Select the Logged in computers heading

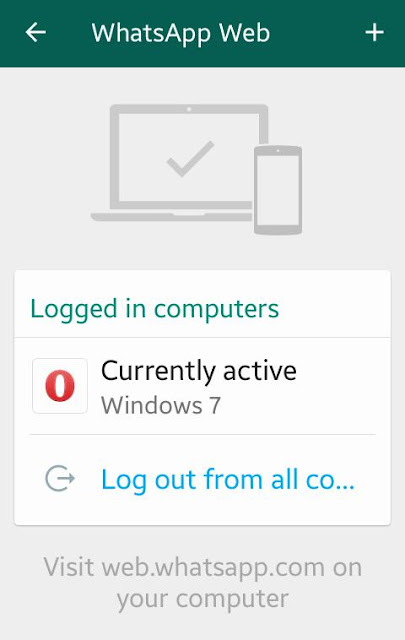[x=155, y=309]
